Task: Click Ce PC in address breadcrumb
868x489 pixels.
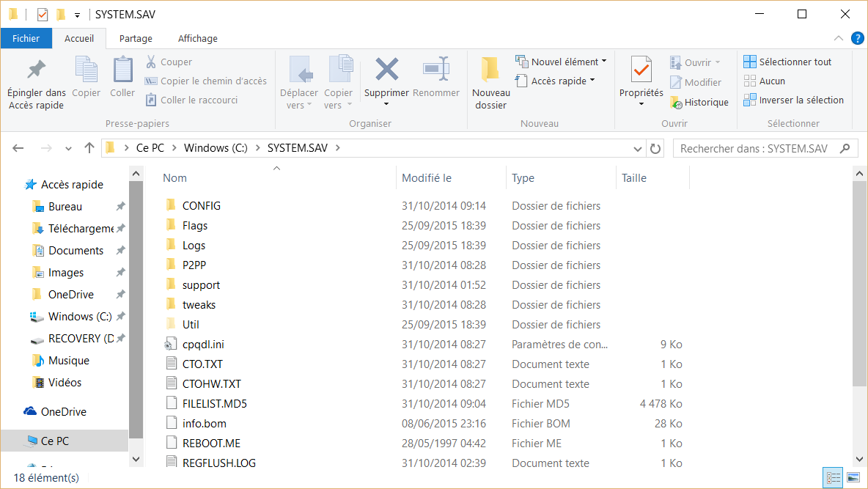Action: click(150, 148)
